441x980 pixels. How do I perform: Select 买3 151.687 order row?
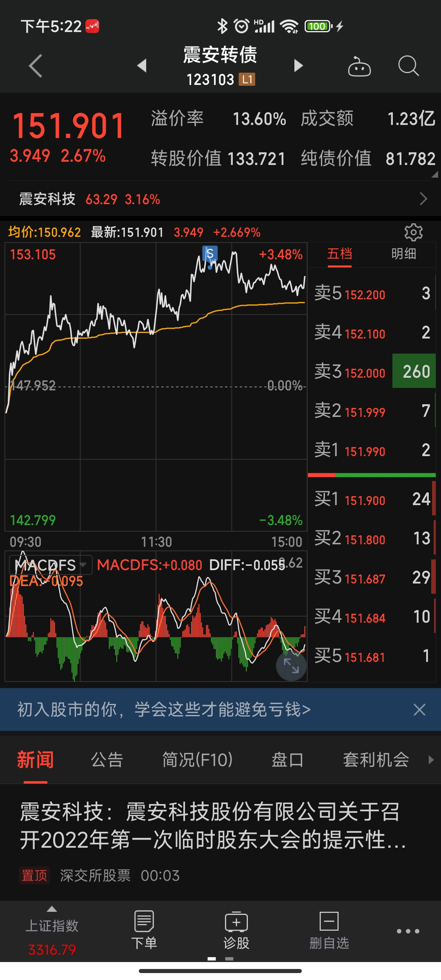point(372,577)
